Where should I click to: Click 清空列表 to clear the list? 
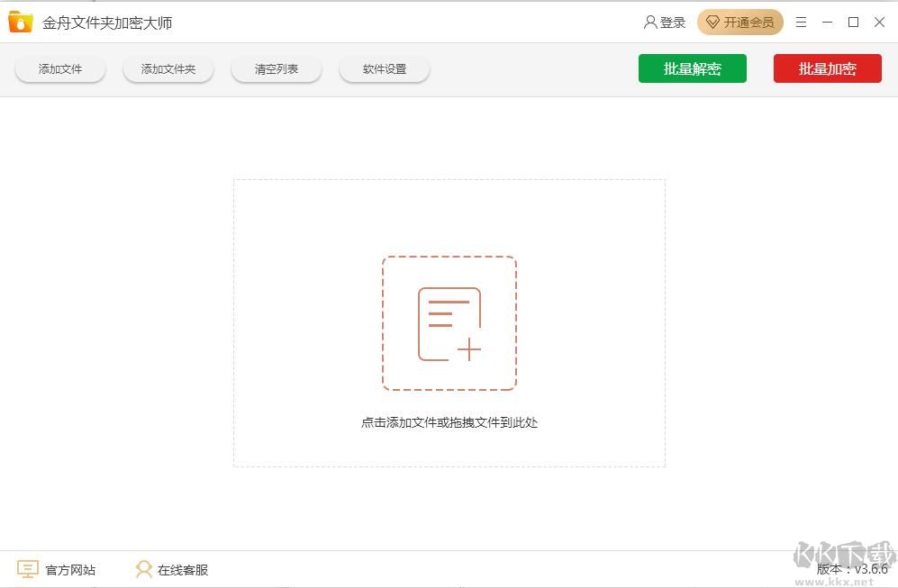coord(276,68)
